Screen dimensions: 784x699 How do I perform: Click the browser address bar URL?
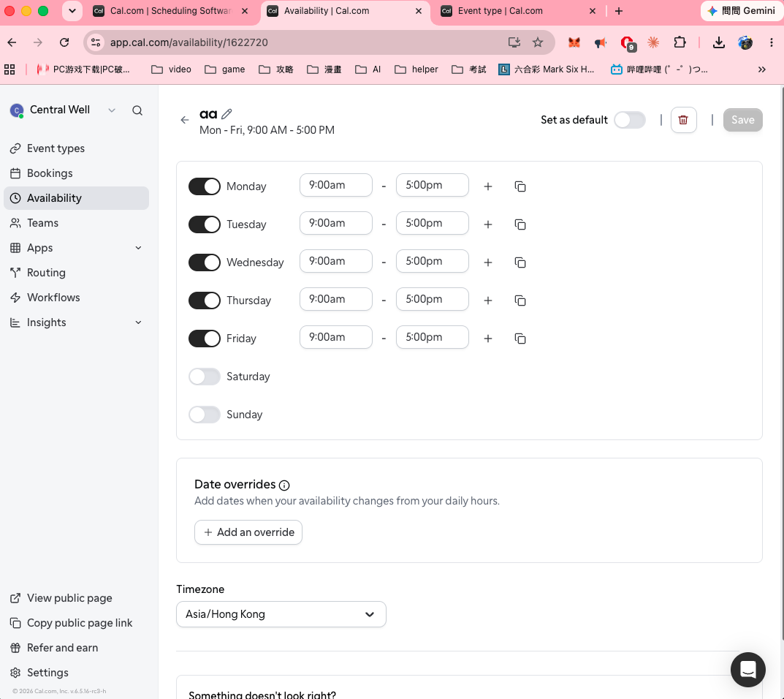pos(189,42)
